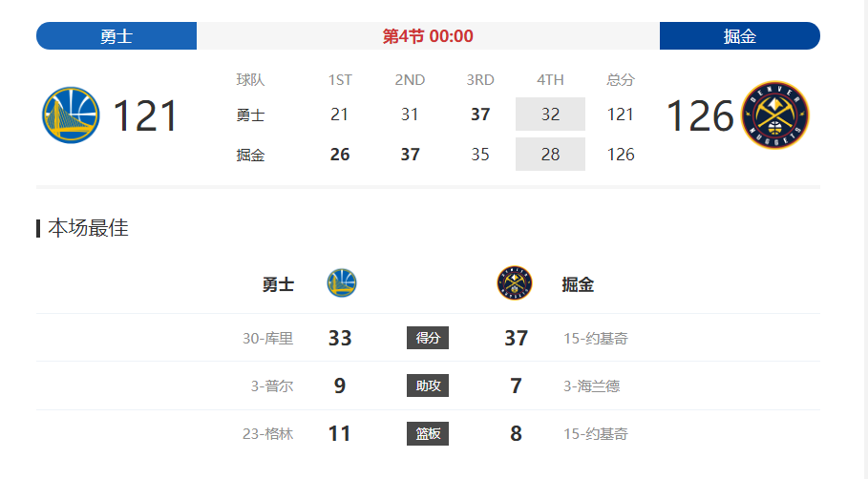Click the 4TH column header
Image resolution: width=868 pixels, height=479 pixels.
point(550,79)
